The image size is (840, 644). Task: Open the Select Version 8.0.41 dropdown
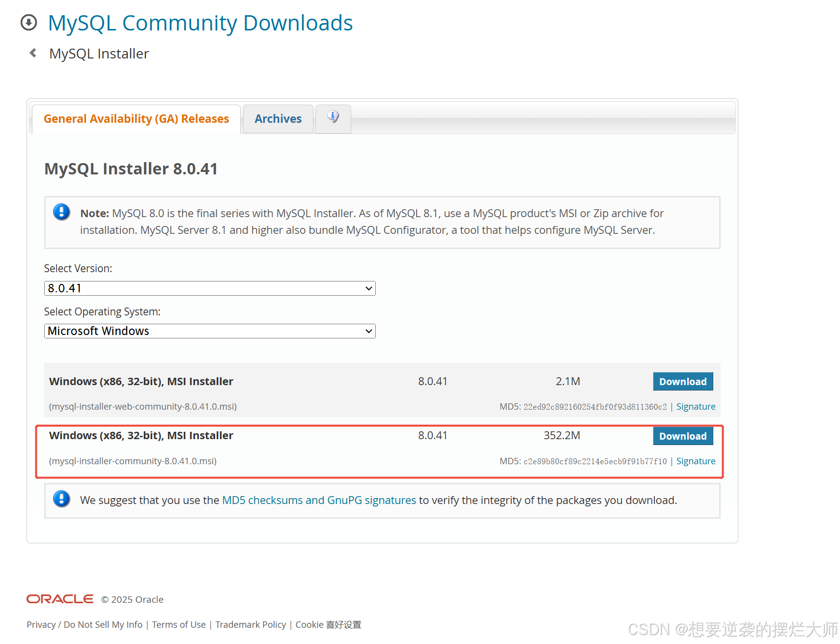tap(210, 288)
